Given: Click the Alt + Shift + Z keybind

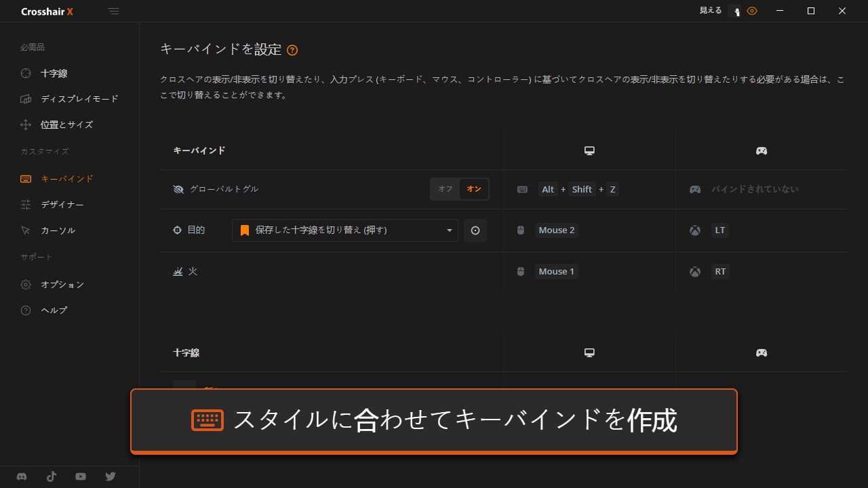Looking at the screenshot, I should (x=578, y=190).
